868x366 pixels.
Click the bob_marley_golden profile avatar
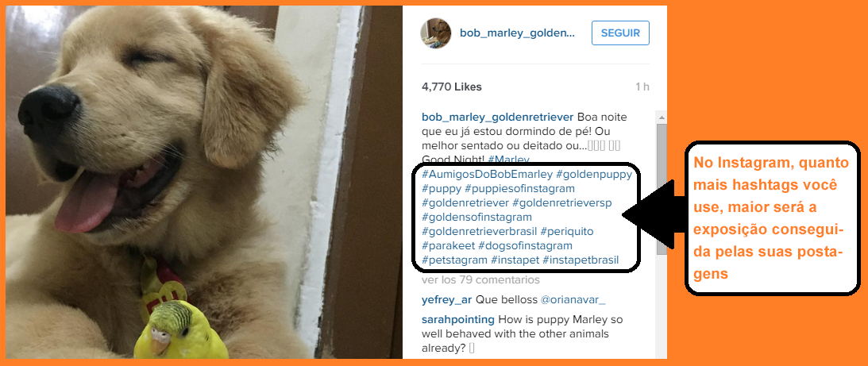436,33
